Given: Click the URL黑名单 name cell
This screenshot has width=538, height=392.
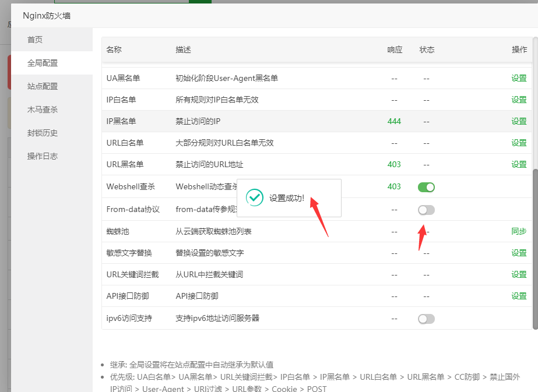Looking at the screenshot, I should (x=125, y=165).
